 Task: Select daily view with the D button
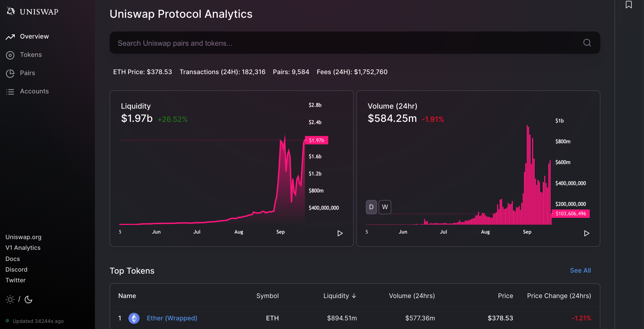point(371,207)
